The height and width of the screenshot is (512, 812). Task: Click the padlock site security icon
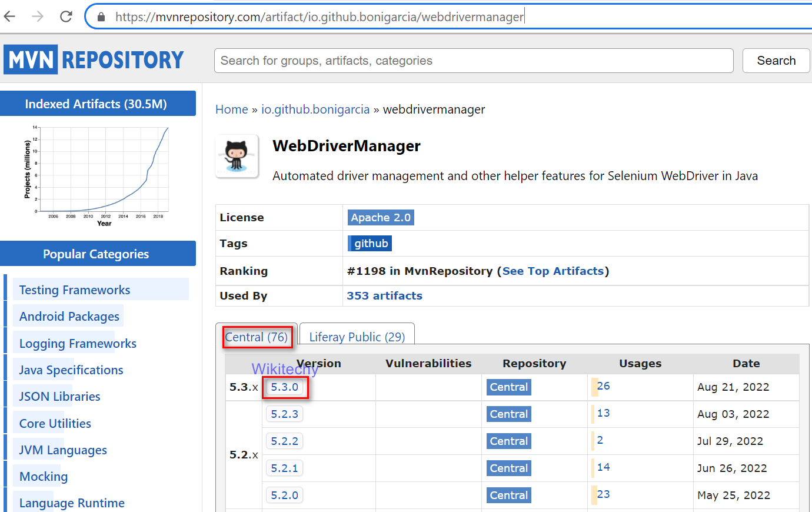click(x=101, y=17)
